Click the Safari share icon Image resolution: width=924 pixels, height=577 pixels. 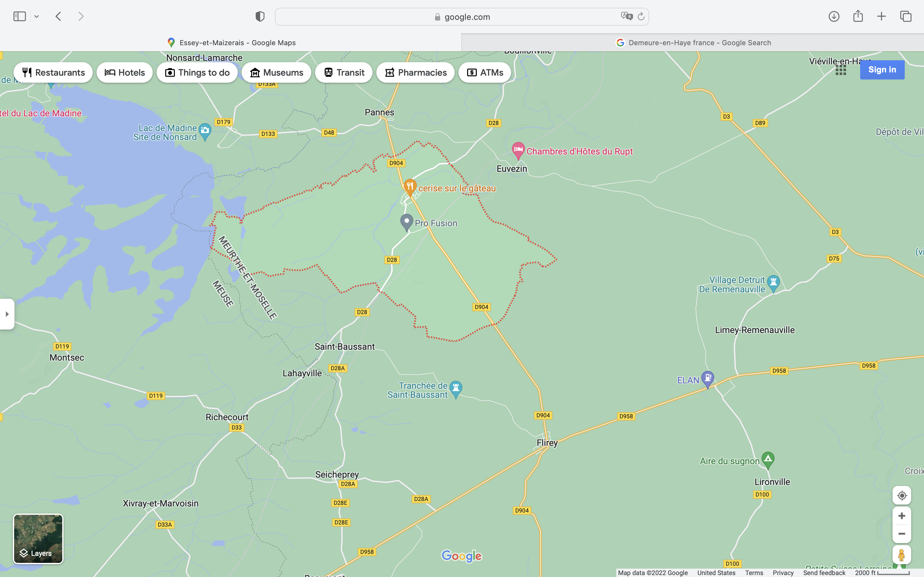click(x=858, y=16)
